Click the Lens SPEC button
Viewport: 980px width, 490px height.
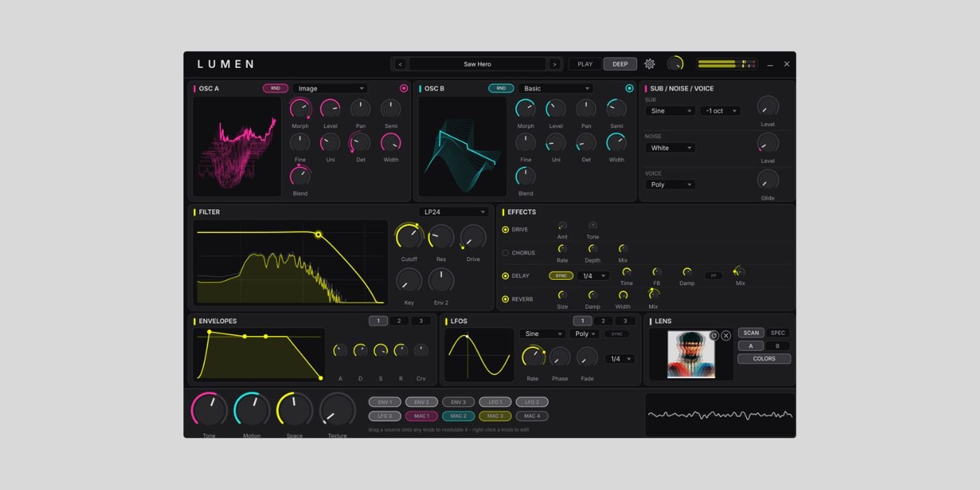click(778, 333)
